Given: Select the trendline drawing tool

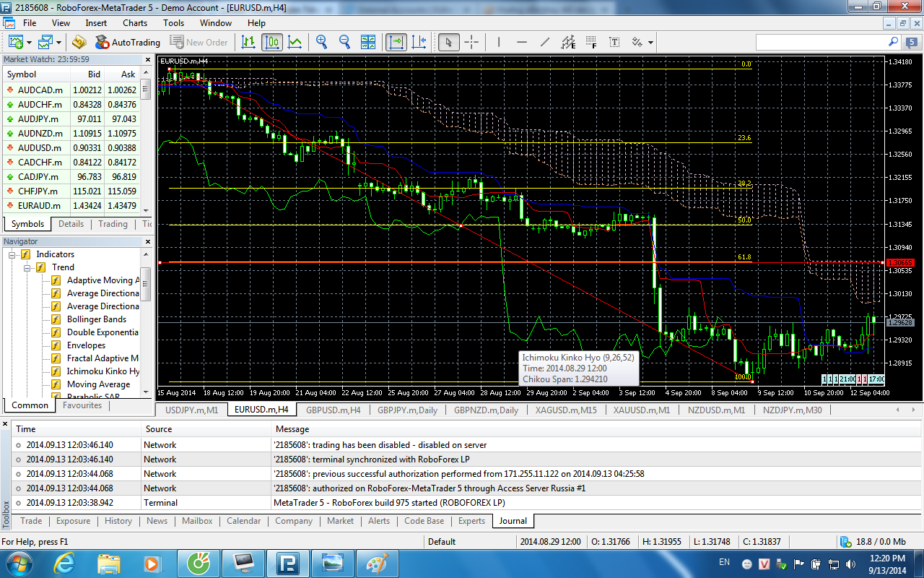Looking at the screenshot, I should click(544, 42).
